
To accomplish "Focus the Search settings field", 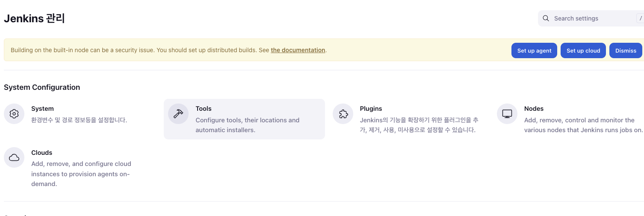I will (x=591, y=18).
